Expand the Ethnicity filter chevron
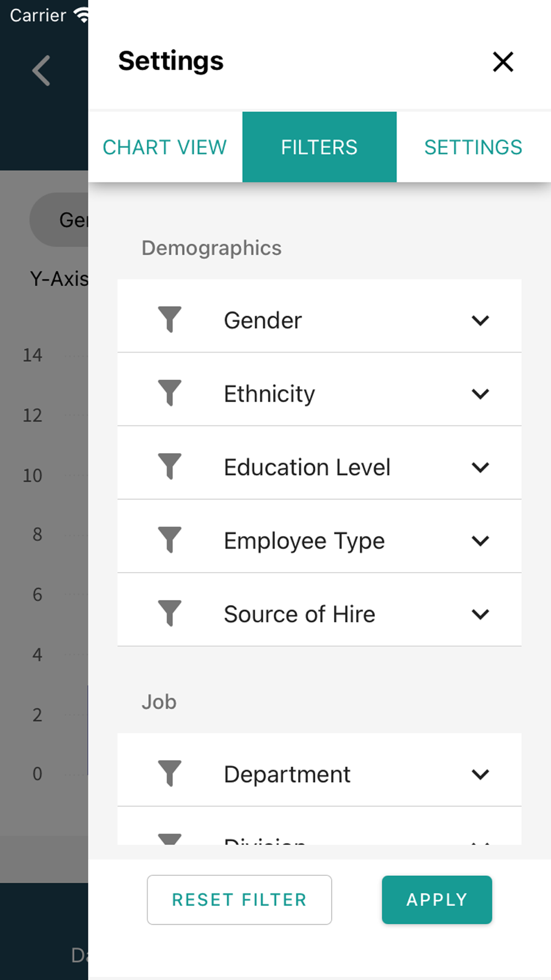The image size is (551, 980). [x=480, y=394]
